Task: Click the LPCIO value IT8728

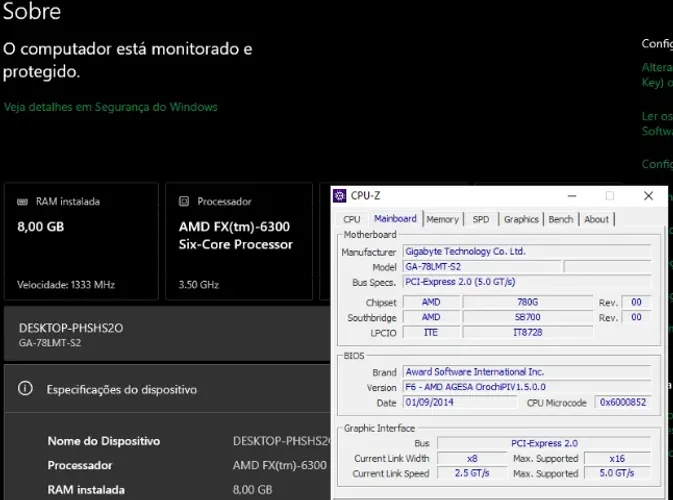Action: pos(527,333)
